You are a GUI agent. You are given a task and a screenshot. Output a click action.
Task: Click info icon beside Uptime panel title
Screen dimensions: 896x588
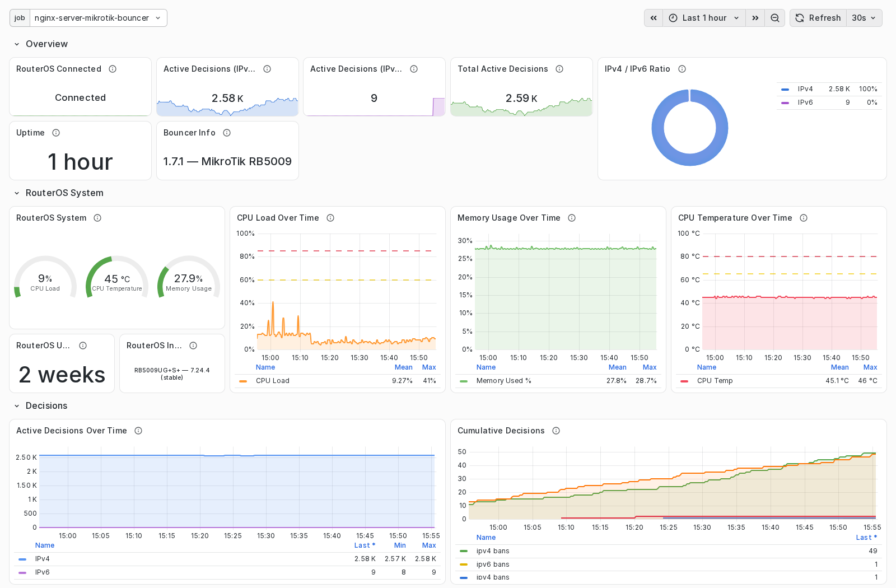[56, 133]
